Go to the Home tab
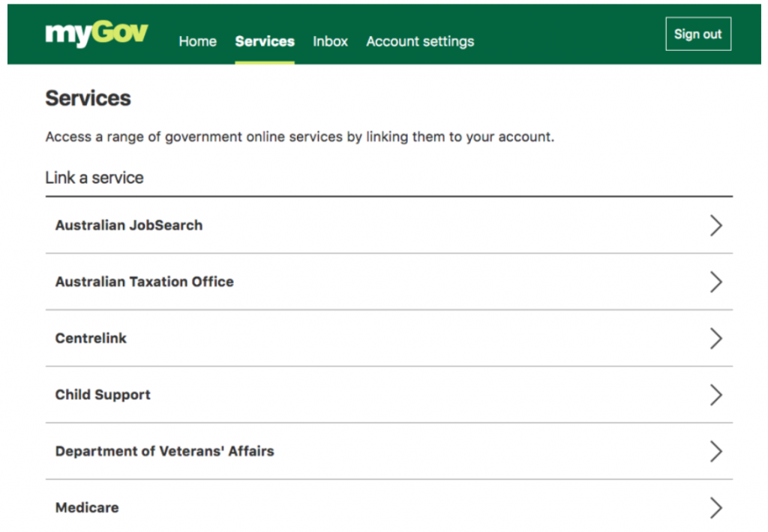768x532 pixels. pos(197,42)
